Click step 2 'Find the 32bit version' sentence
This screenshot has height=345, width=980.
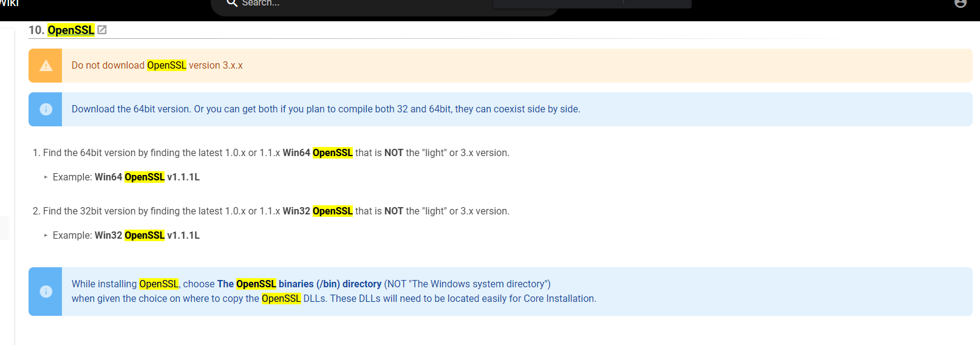pyautogui.click(x=276, y=211)
